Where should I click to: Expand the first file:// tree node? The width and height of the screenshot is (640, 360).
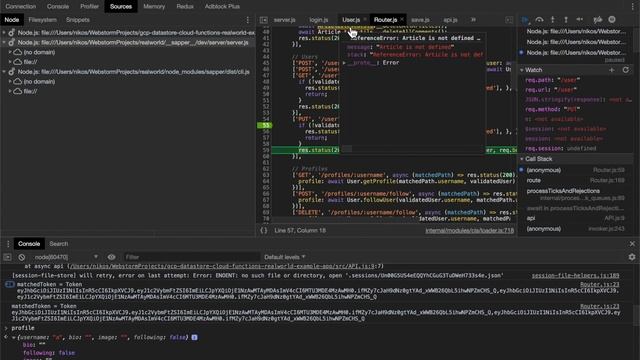pos(10,62)
